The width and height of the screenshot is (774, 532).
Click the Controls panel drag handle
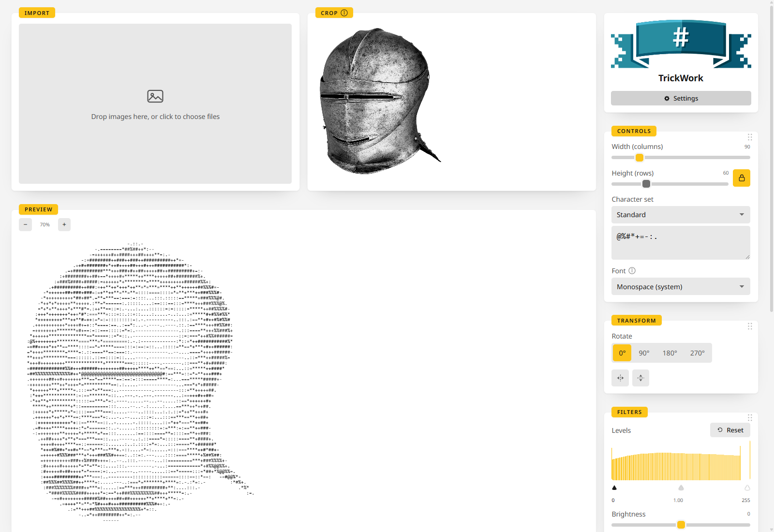750,137
